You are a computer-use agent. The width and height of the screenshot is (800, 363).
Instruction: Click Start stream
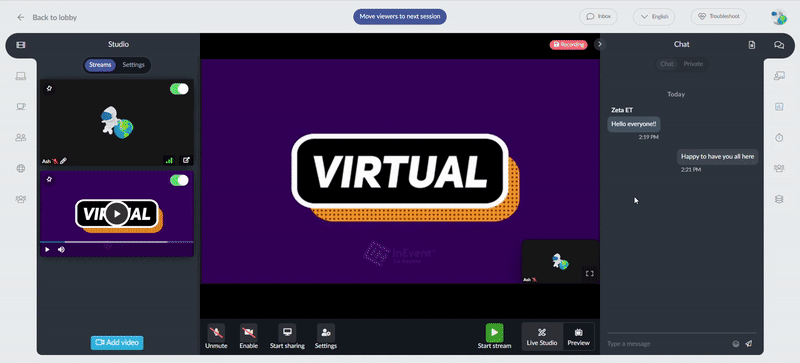click(494, 337)
